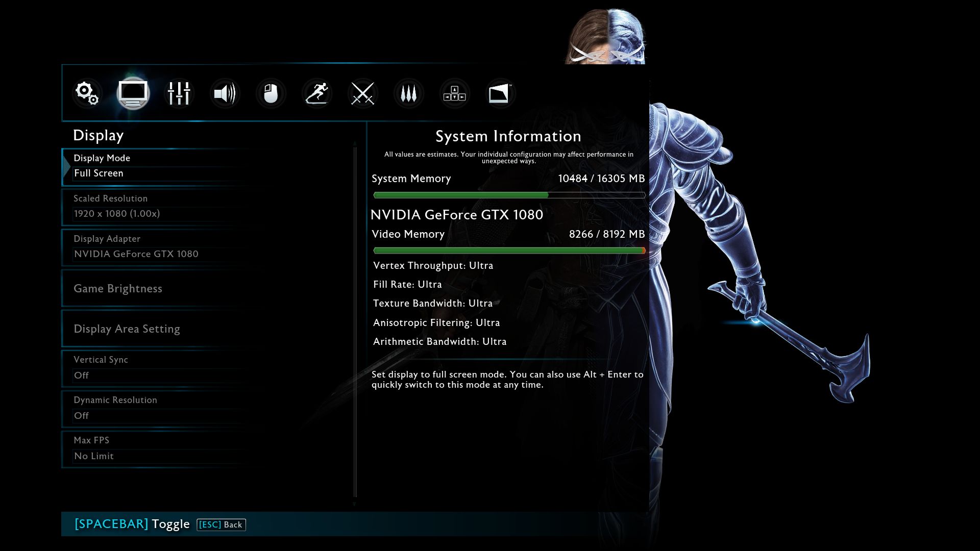Toggle Vertical Sync Off
Image resolution: width=980 pixels, height=551 pixels.
(207, 368)
